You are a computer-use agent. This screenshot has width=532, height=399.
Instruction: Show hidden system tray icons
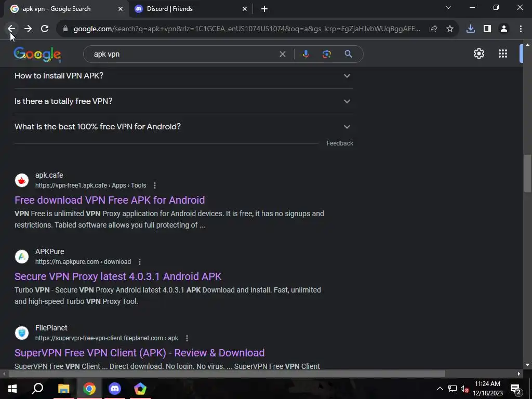440,389
